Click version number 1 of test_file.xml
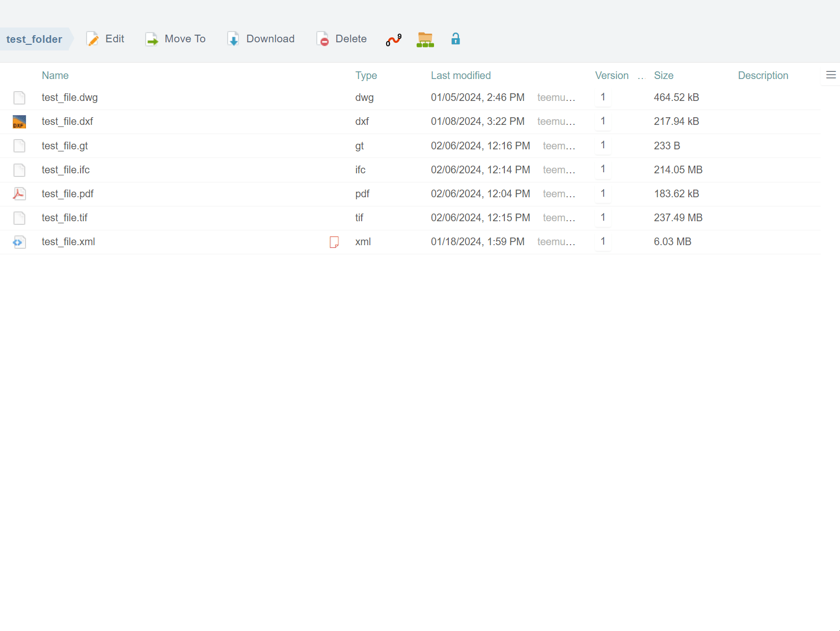This screenshot has width=840, height=631. tap(603, 241)
